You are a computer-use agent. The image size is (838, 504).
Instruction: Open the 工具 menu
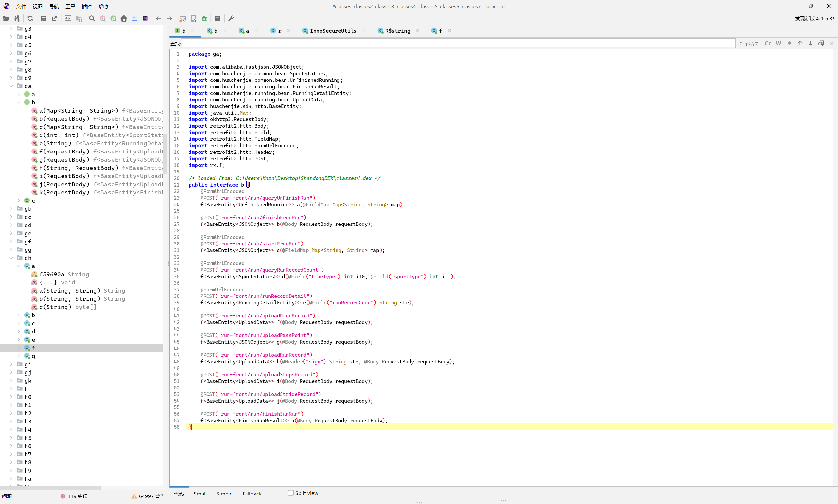pyautogui.click(x=70, y=6)
